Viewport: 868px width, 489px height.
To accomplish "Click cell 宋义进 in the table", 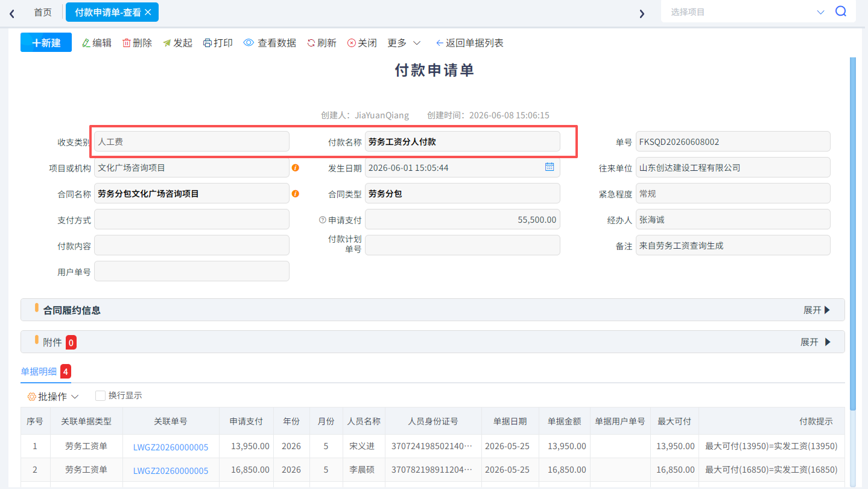I will 364,446.
